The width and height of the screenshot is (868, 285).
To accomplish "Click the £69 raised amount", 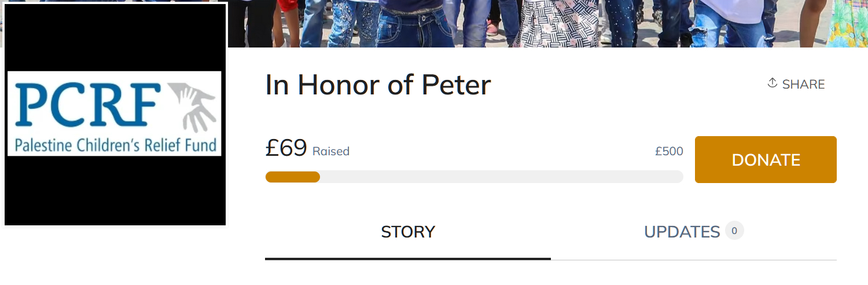I will click(x=286, y=148).
